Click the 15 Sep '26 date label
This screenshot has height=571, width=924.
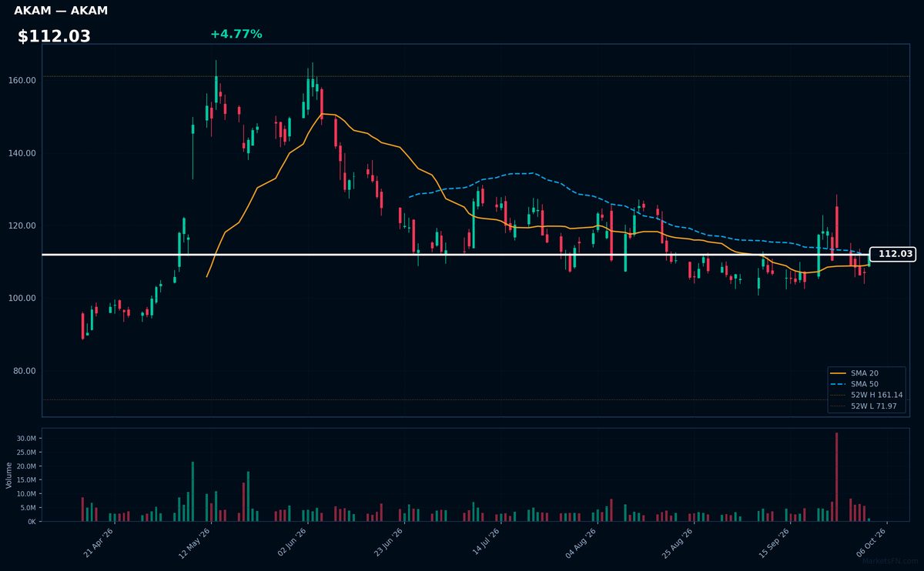tap(774, 543)
